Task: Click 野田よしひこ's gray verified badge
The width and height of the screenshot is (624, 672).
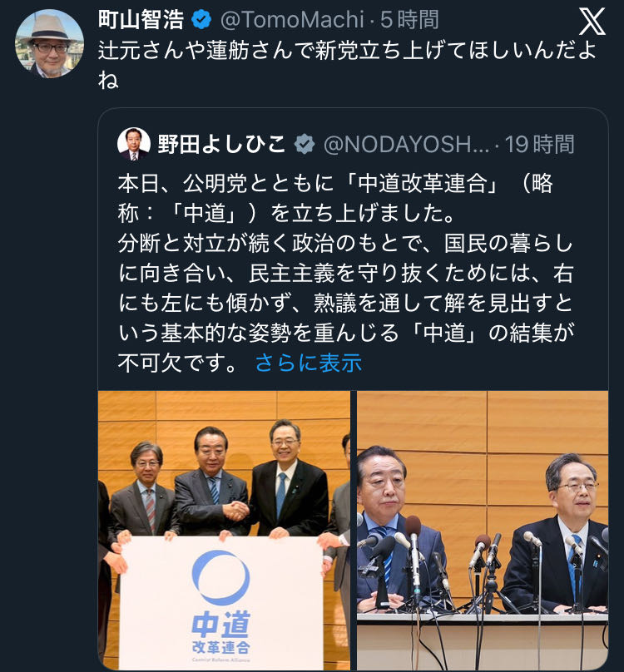Action: click(305, 144)
